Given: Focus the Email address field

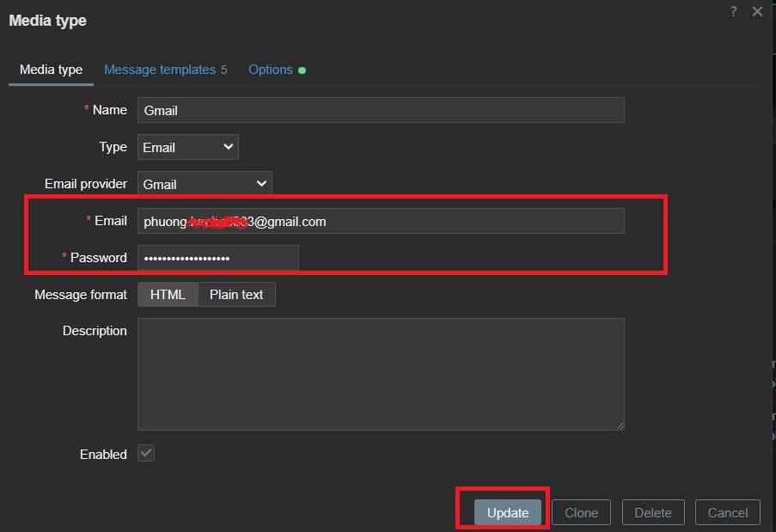Looking at the screenshot, I should 380,222.
